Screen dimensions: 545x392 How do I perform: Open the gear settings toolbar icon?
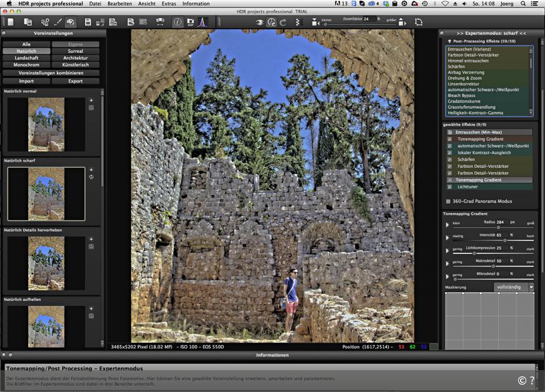point(45,22)
